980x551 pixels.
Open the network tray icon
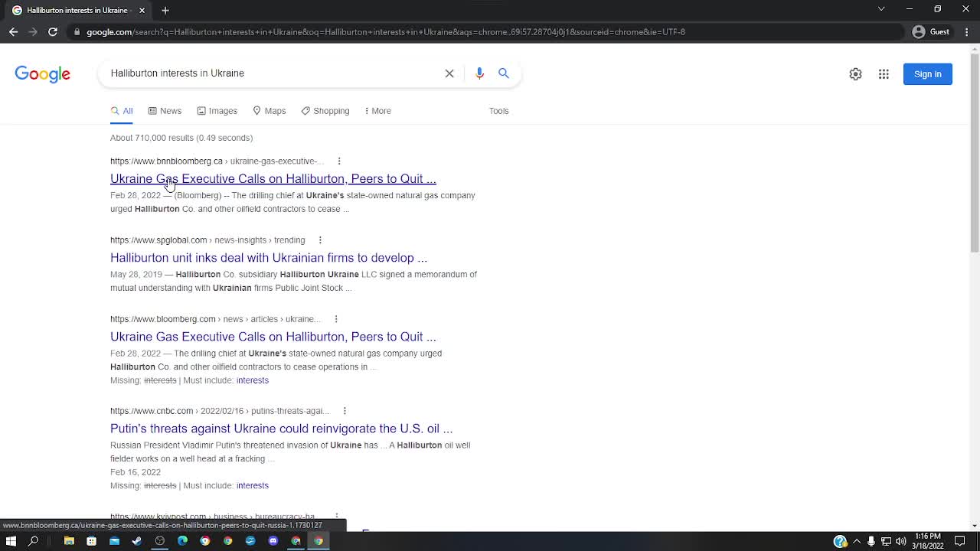coord(886,541)
